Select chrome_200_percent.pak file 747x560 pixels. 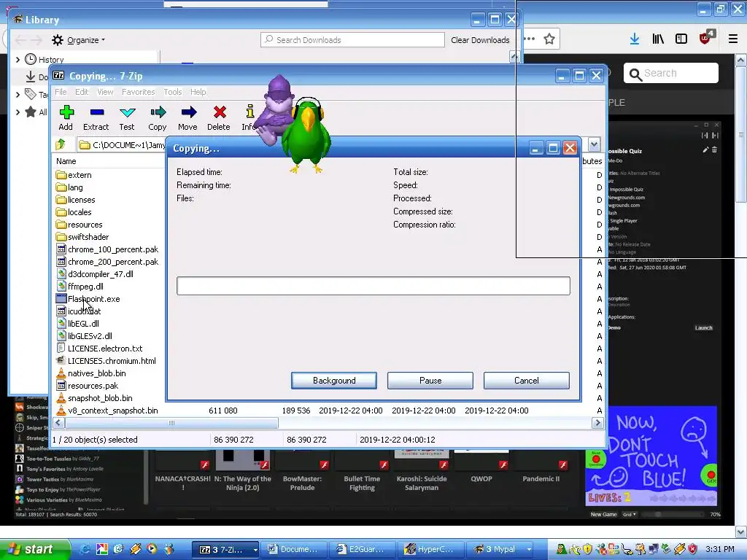tap(107, 262)
